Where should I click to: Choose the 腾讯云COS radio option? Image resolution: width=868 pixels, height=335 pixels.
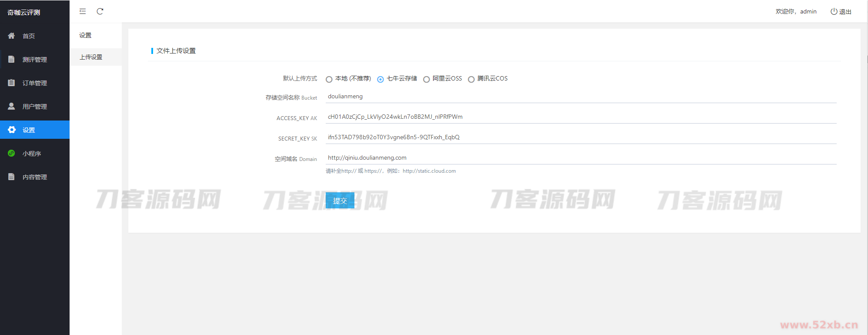(471, 79)
